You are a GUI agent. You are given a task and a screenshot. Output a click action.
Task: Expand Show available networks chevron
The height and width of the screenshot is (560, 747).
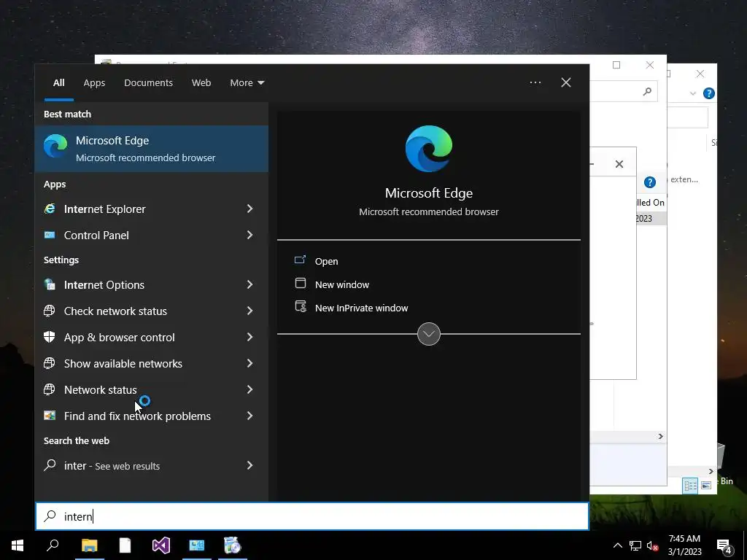click(x=249, y=363)
